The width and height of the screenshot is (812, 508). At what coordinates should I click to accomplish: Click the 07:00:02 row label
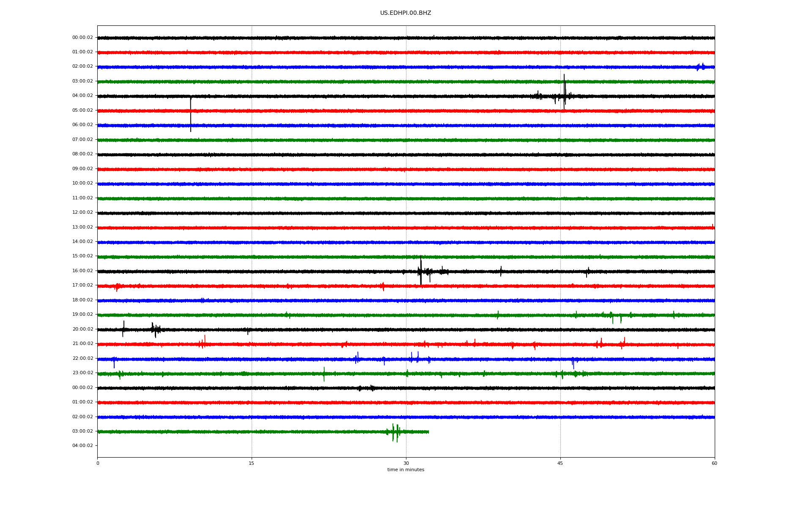tap(82, 140)
